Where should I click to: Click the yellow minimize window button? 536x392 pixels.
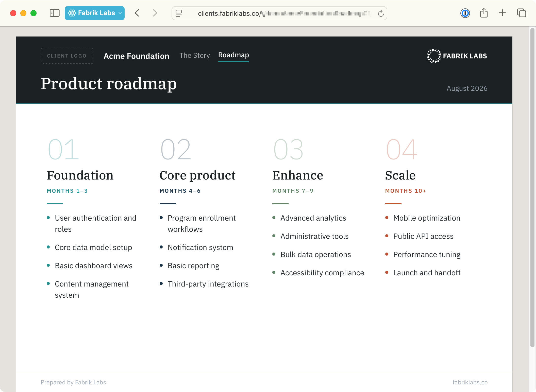(x=23, y=13)
